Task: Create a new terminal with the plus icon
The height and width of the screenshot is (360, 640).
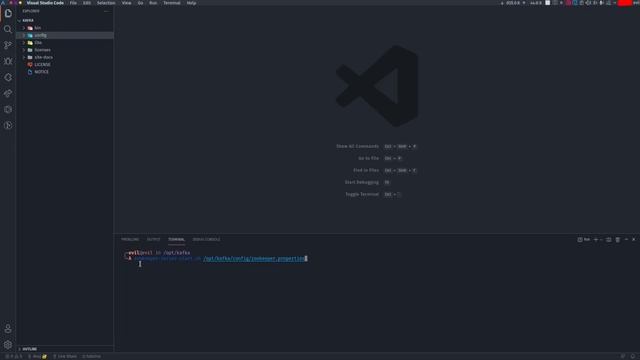Action: pos(596,240)
